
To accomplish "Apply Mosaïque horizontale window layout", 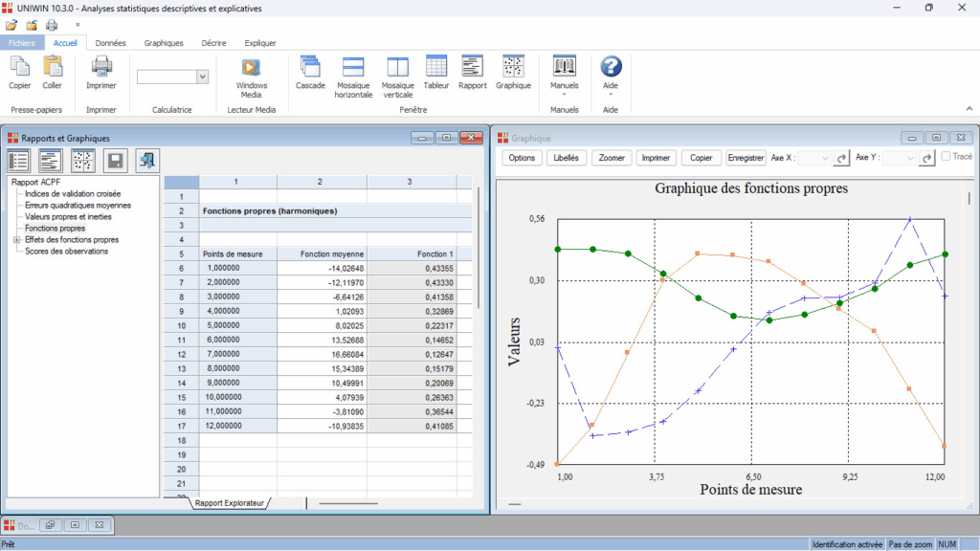I will coord(353,68).
